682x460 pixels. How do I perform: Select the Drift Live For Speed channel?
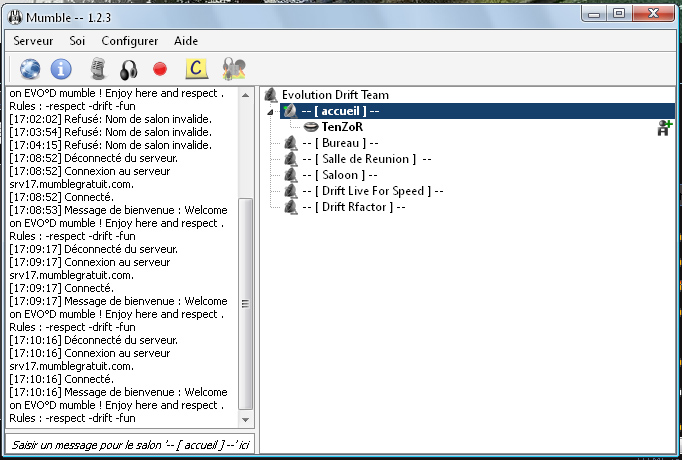(373, 191)
